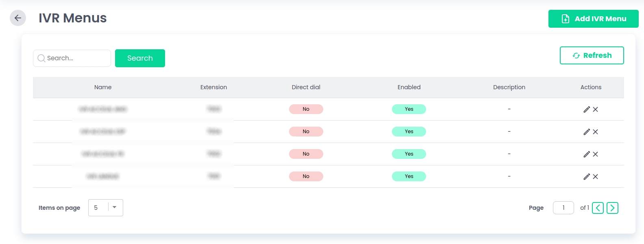The width and height of the screenshot is (644, 244).
Task: Remove the second IVR menu with X icon
Action: point(595,132)
